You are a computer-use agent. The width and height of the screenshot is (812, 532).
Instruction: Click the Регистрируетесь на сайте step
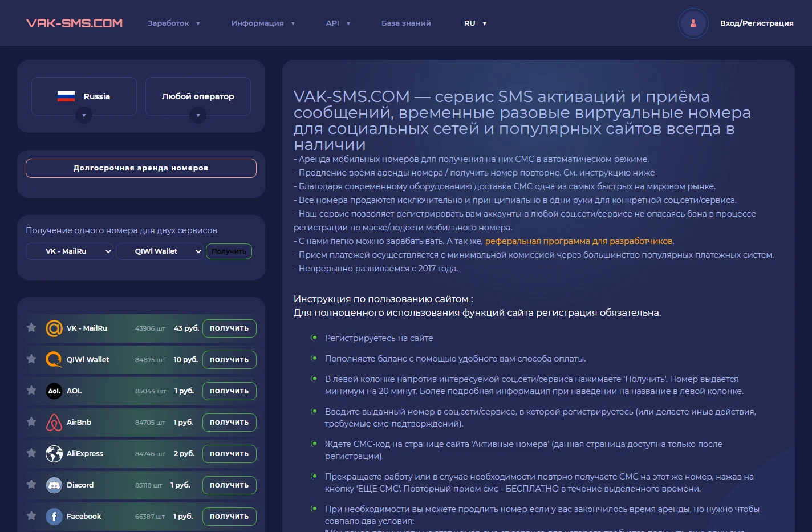tap(379, 338)
